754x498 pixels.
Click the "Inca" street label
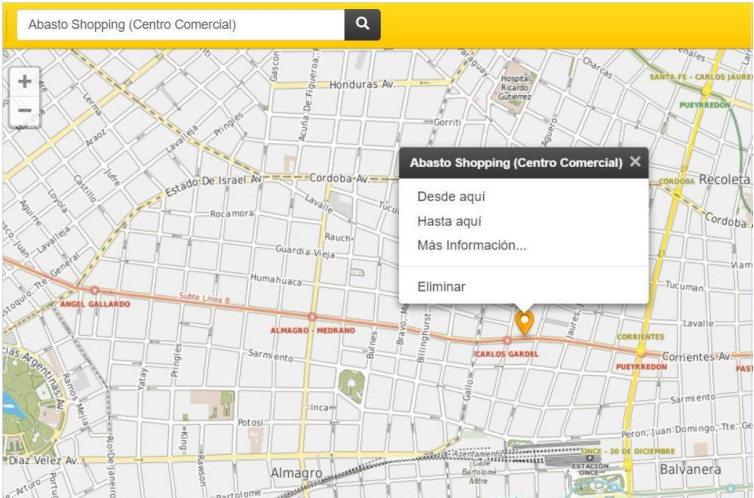tap(319, 408)
